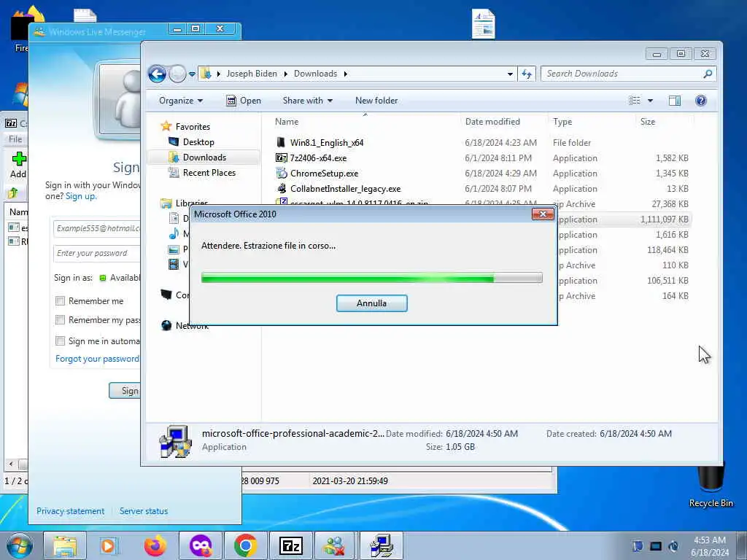
Task: Toggle the preview pane icon
Action: 675,101
